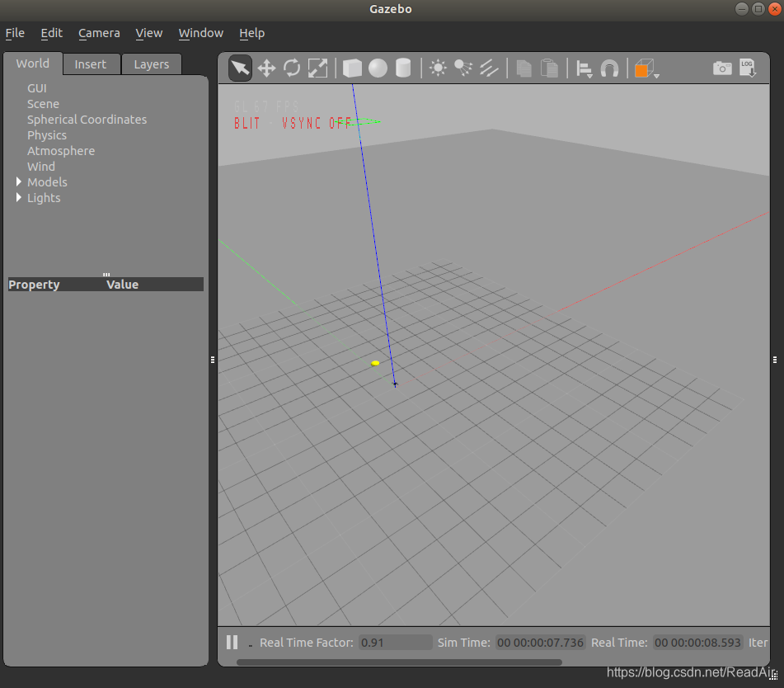The image size is (784, 688).
Task: Open the orange cube view angle selector
Action: 646,68
